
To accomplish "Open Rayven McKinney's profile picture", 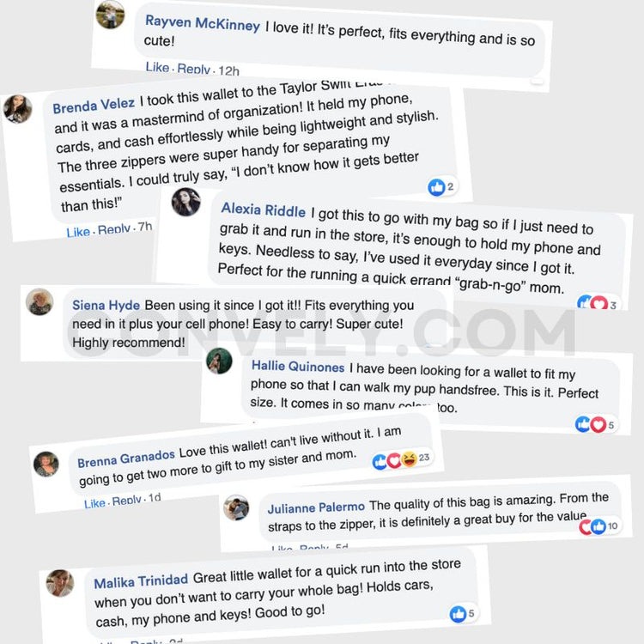I will pyautogui.click(x=110, y=15).
